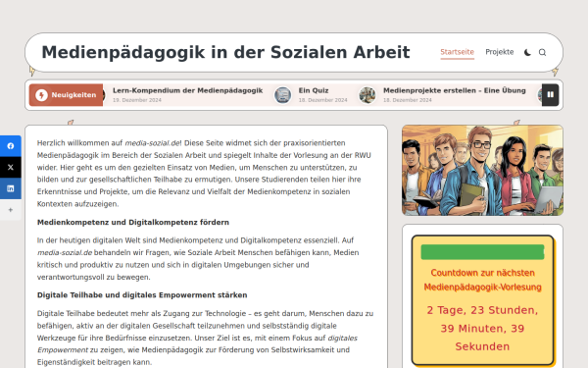Viewport: 588px width, 368px height.
Task: Click the date 19. Dezember 2024
Action: 137,100
